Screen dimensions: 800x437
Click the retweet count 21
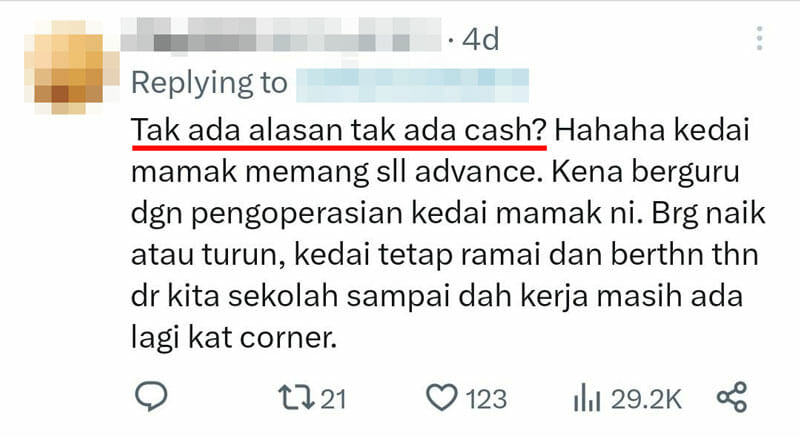(x=333, y=399)
